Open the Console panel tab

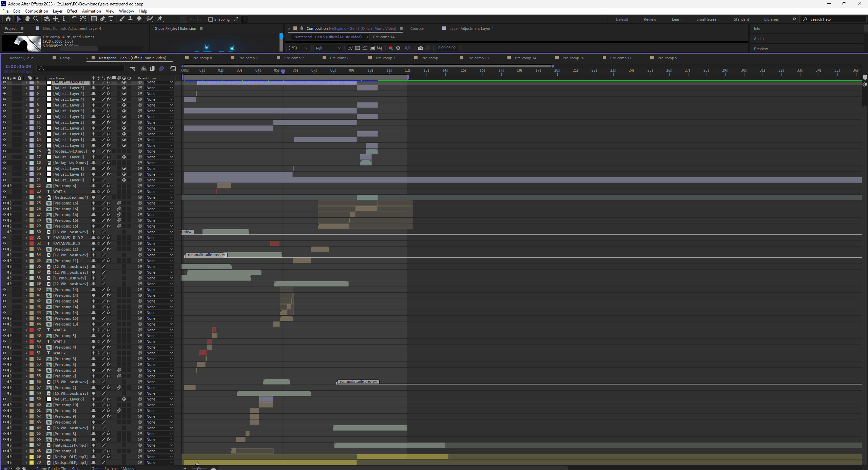(417, 28)
